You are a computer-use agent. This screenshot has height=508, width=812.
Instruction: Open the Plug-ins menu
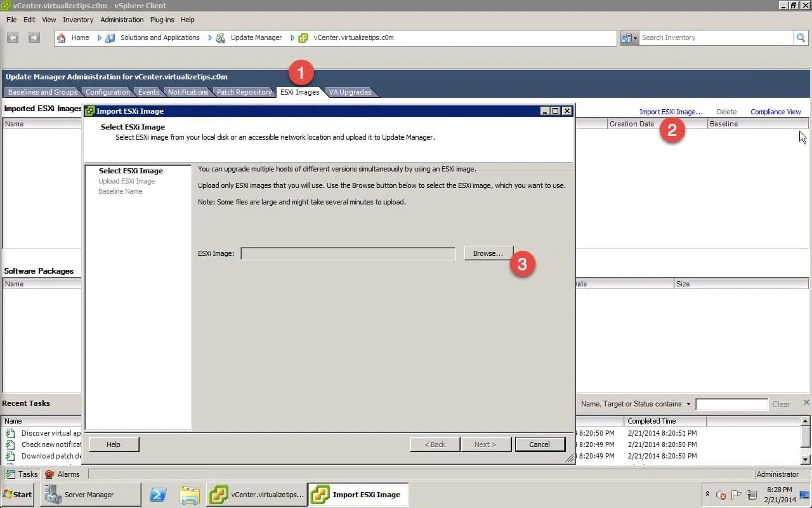point(162,20)
